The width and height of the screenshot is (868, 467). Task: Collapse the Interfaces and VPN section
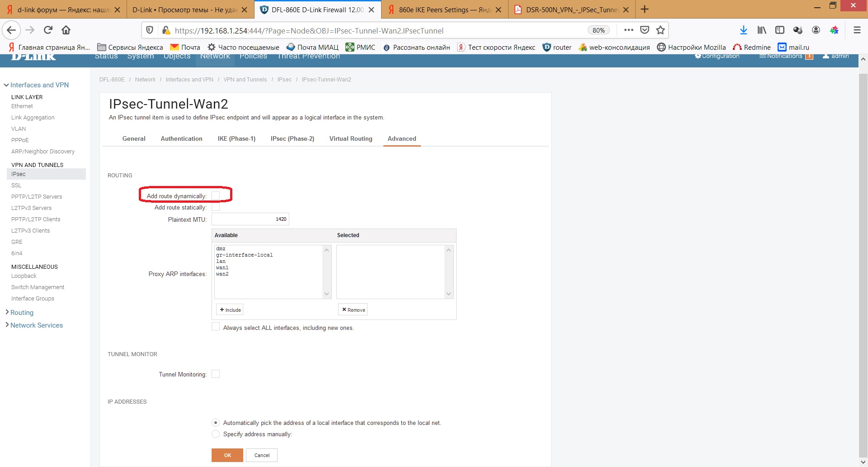(x=39, y=85)
